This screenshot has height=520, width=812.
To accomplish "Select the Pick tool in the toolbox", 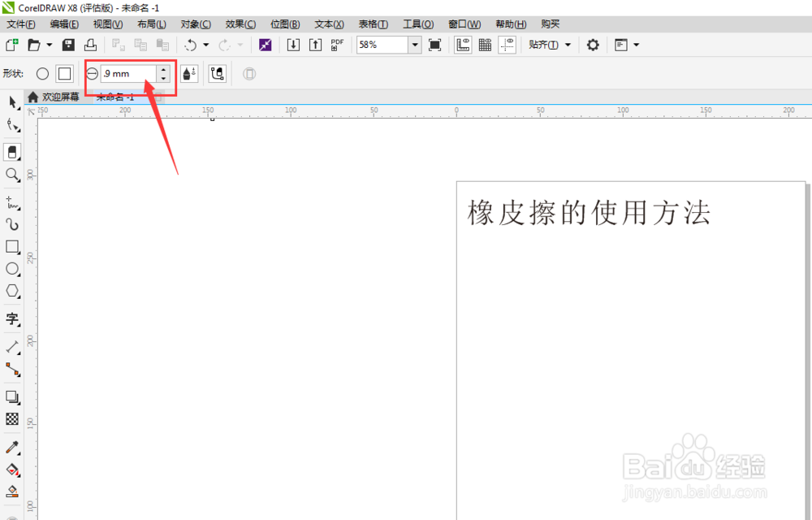I will pyautogui.click(x=13, y=102).
